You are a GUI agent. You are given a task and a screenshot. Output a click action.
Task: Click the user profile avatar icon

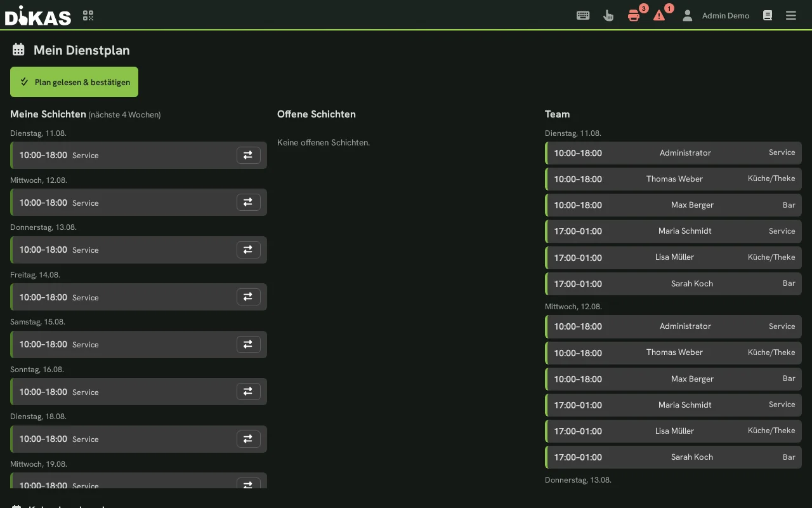(687, 16)
